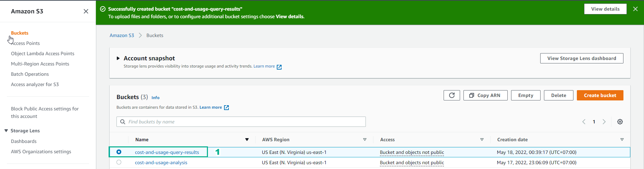Collapse the Storage Lens sidebar group
This screenshot has height=169, width=644.
[6, 131]
